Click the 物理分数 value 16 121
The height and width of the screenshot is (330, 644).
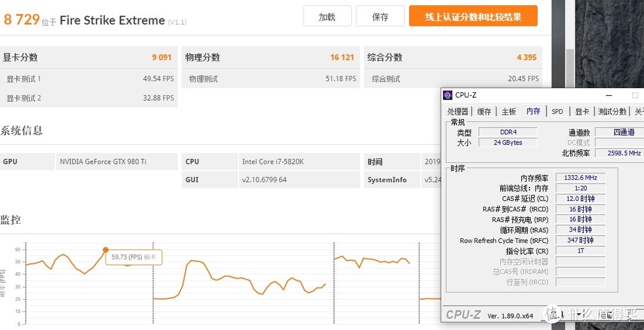coord(342,57)
